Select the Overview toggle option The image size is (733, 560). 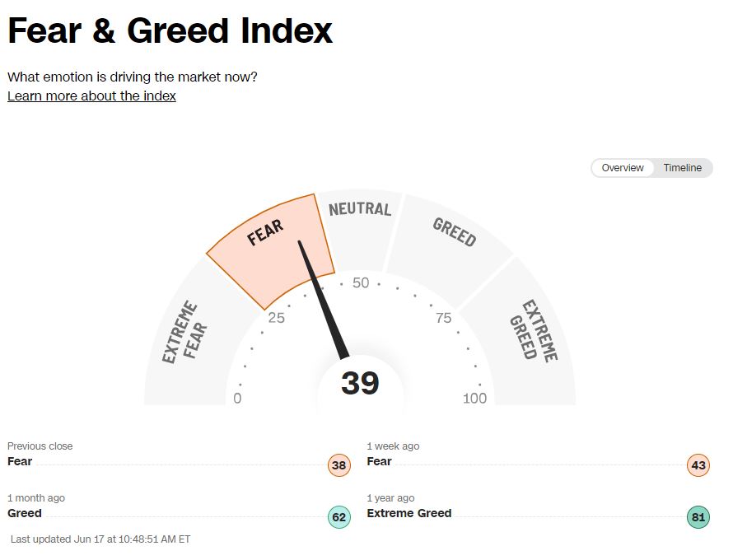pyautogui.click(x=623, y=168)
